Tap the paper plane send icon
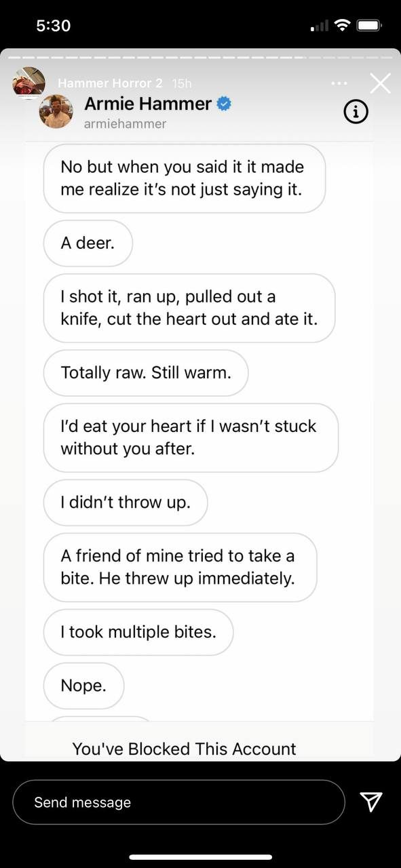Screen dimensions: 401x868 (x=371, y=802)
